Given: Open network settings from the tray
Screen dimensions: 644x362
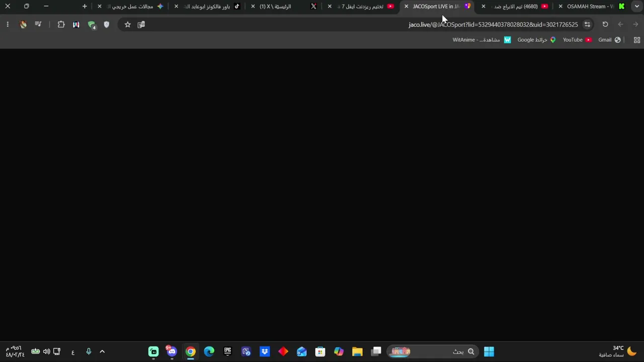Looking at the screenshot, I should (x=57, y=351).
